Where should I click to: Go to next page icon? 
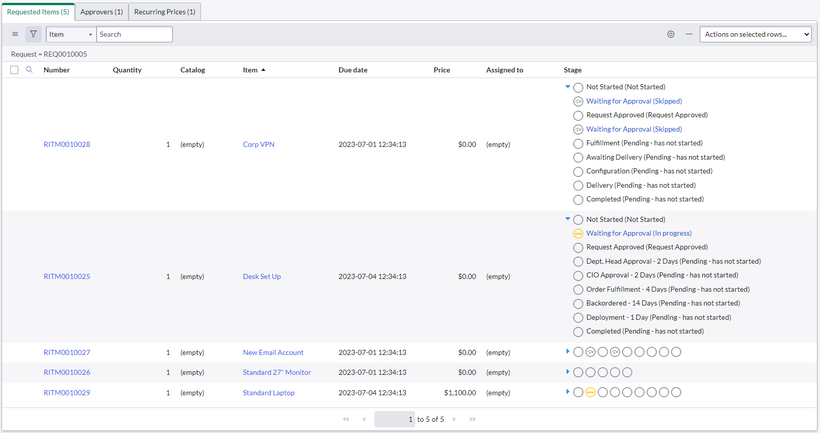pos(454,419)
